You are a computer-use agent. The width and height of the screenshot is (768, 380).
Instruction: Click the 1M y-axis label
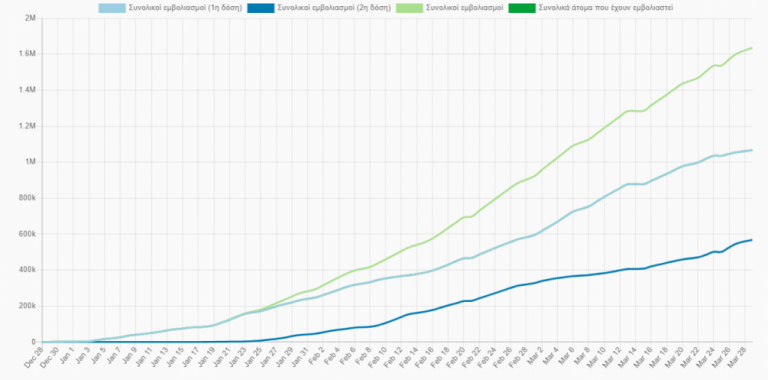pyautogui.click(x=31, y=162)
